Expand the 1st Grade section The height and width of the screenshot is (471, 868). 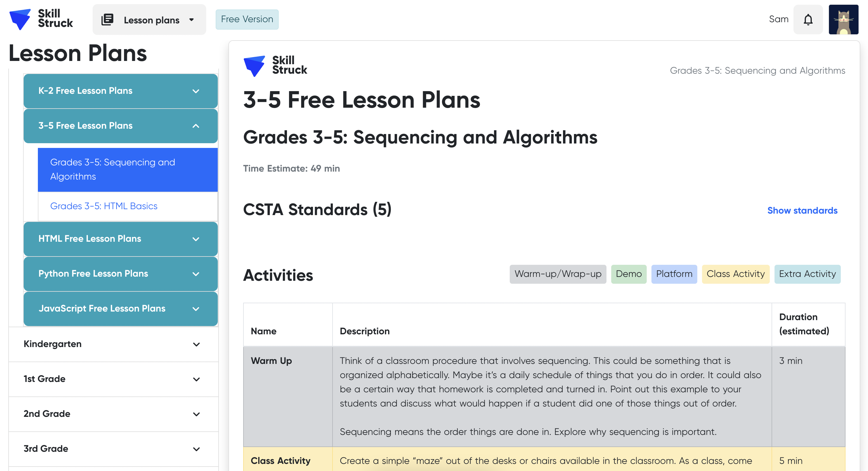point(196,379)
